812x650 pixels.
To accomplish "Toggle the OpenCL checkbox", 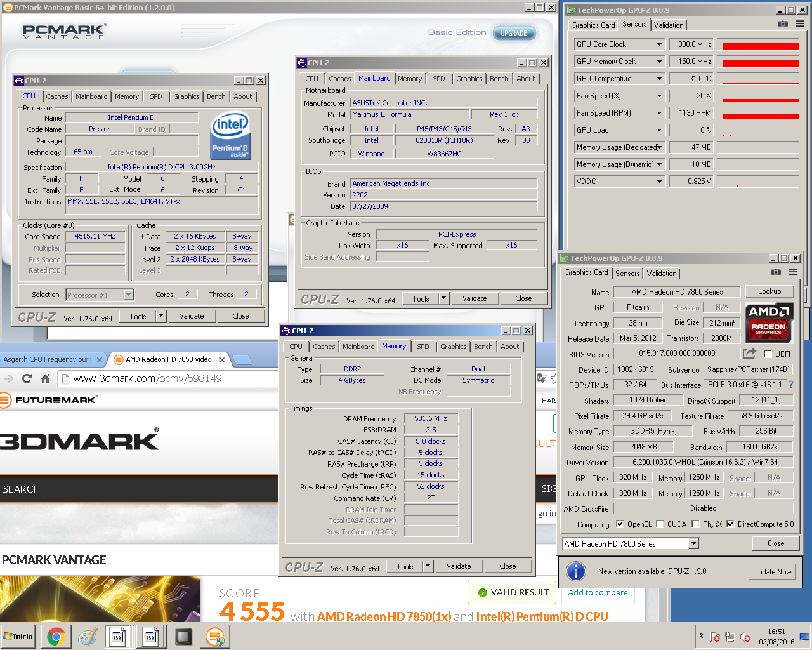I will pos(620,524).
